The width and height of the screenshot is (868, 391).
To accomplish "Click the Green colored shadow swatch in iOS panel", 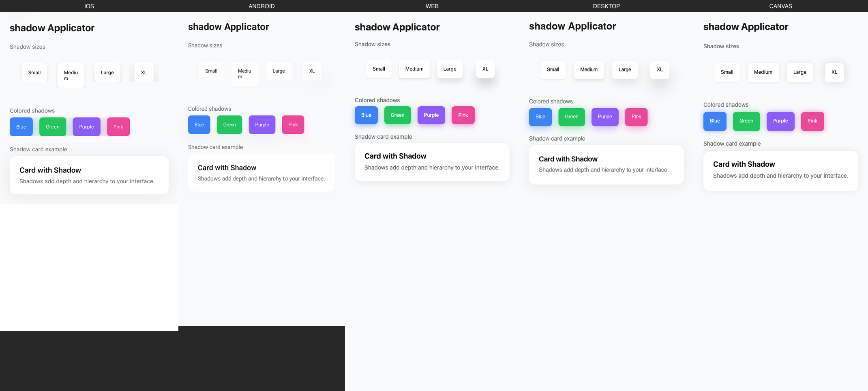I will 53,127.
